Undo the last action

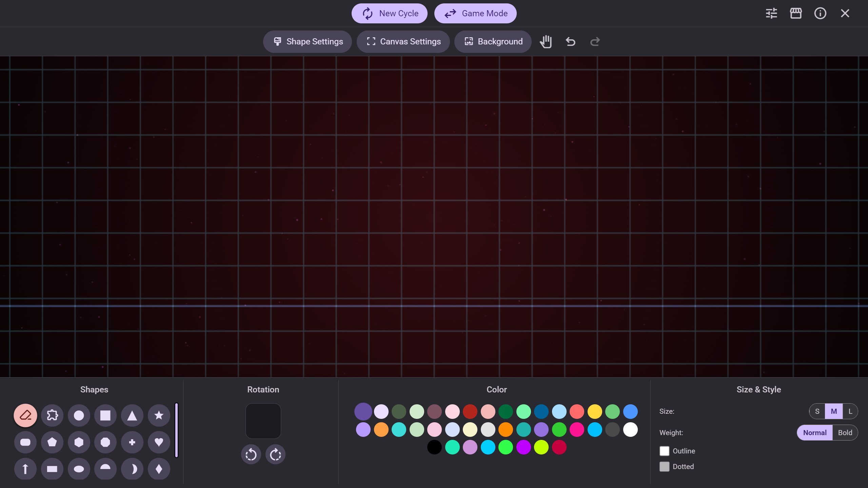(x=570, y=41)
